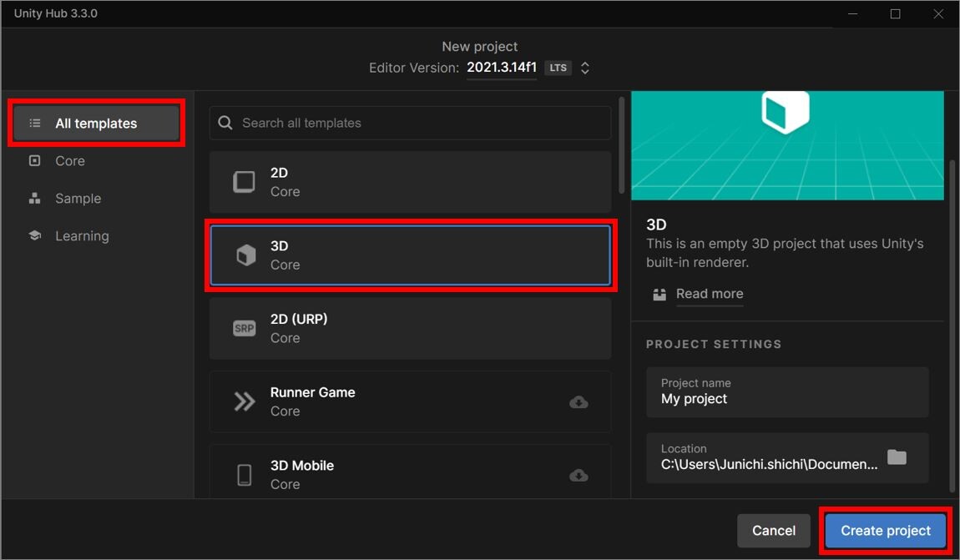
Task: Click the 3D Mobile phone icon
Action: pos(245,475)
